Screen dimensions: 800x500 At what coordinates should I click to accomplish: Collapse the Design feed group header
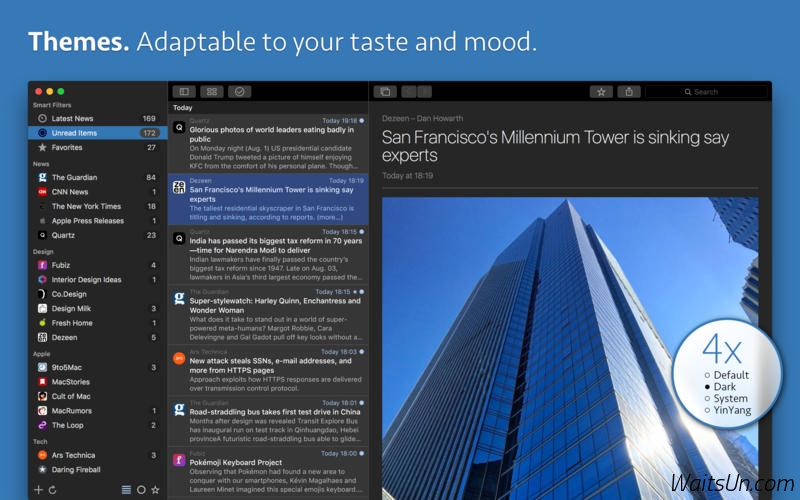44,252
